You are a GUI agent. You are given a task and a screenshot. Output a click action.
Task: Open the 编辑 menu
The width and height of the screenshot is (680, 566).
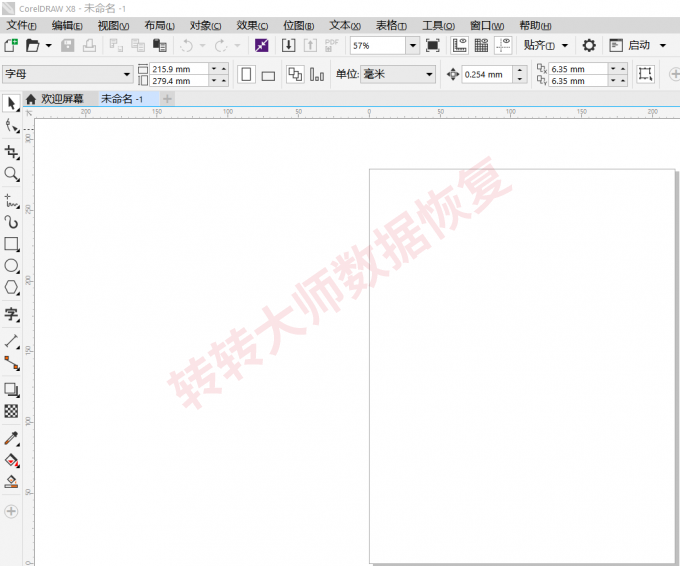tap(67, 26)
